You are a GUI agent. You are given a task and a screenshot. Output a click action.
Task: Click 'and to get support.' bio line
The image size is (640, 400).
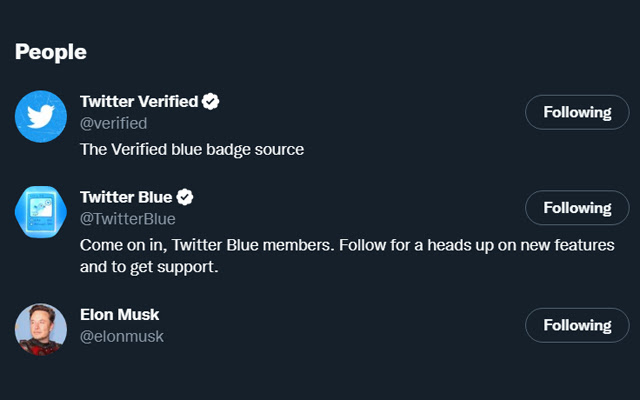click(149, 267)
